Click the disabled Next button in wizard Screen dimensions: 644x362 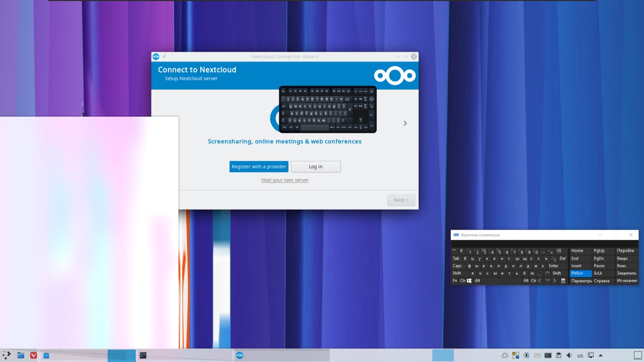401,200
